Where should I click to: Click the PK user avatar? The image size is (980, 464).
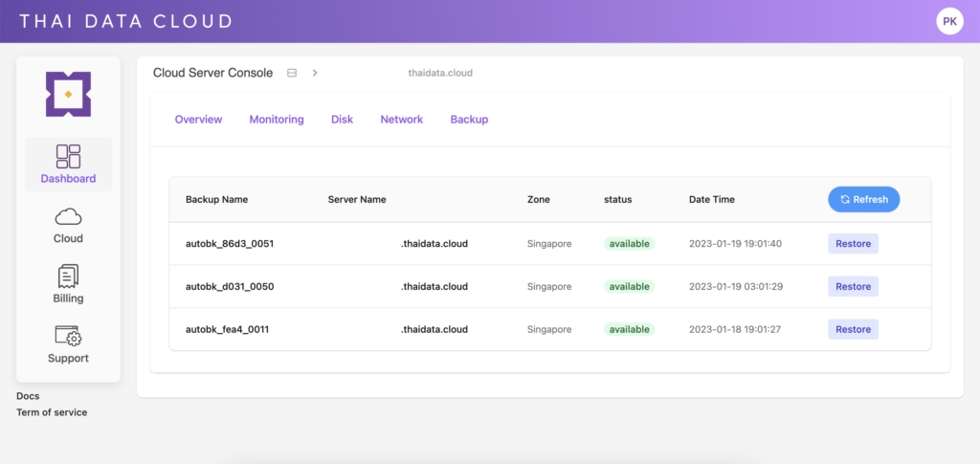(x=949, y=20)
